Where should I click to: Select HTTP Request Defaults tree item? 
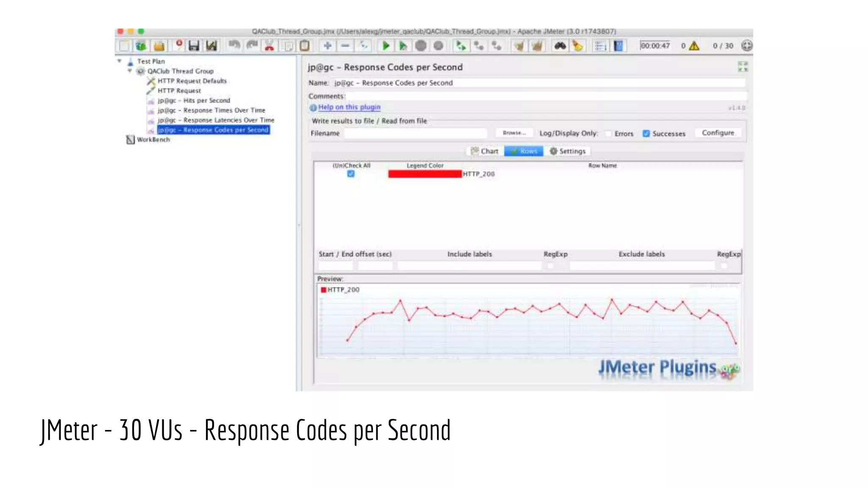coord(192,81)
